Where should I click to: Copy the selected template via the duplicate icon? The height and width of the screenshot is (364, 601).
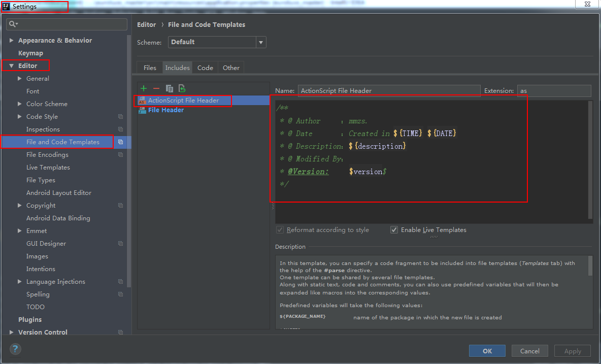point(170,88)
